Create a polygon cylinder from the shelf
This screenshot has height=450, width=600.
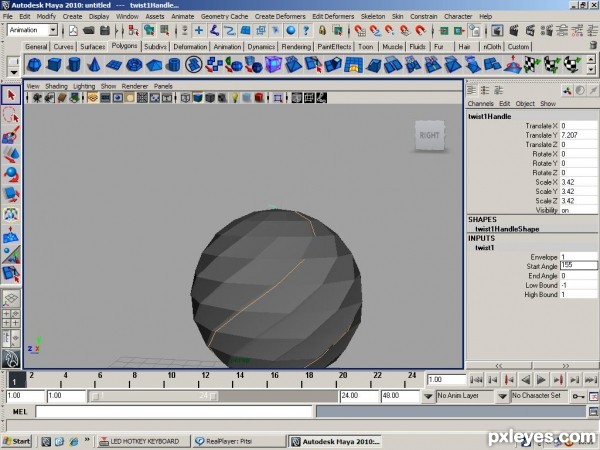tap(74, 64)
